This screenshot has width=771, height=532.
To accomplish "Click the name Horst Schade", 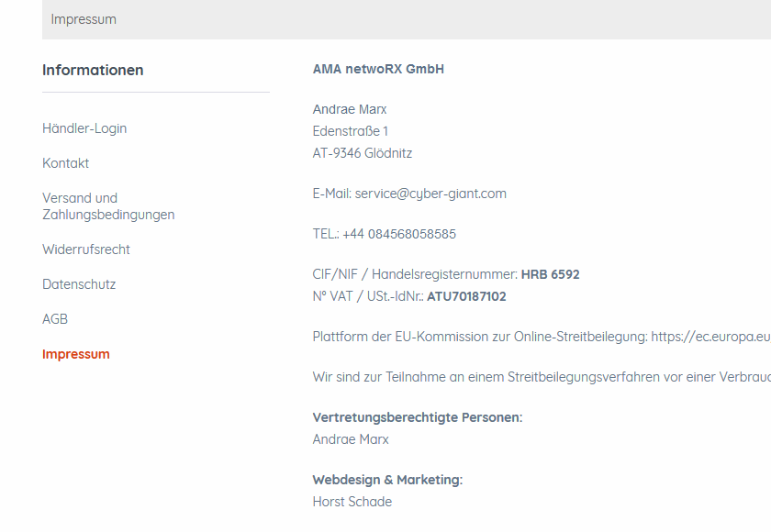I will point(352,502).
